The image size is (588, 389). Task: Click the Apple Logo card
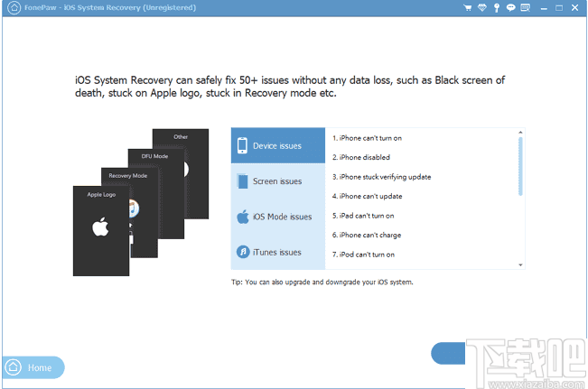click(x=101, y=231)
